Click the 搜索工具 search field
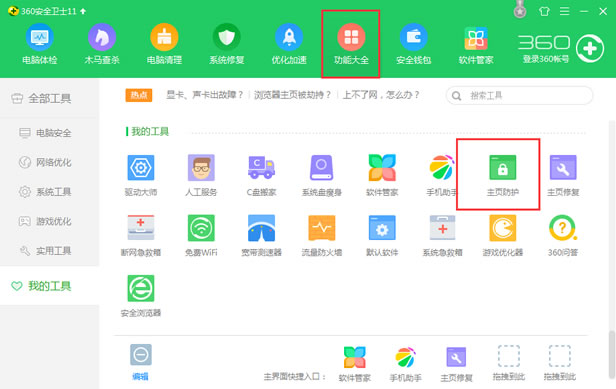 pyautogui.click(x=519, y=95)
